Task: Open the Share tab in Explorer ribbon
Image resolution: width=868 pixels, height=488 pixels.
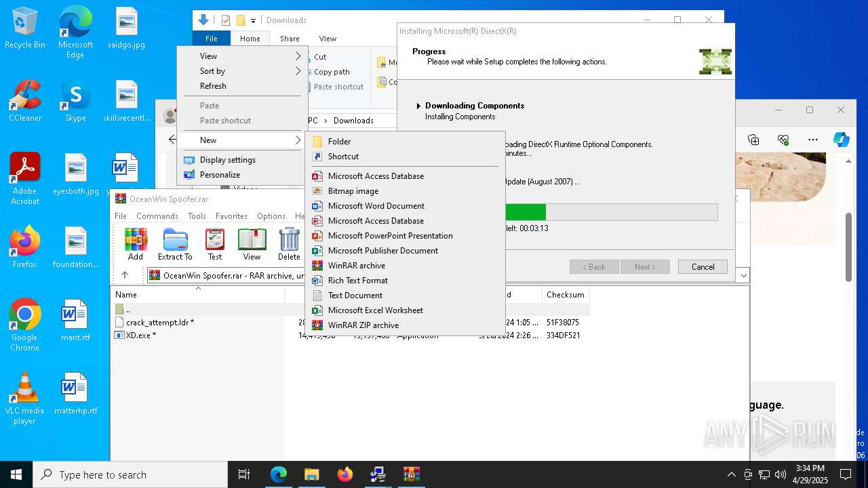Action: (x=290, y=39)
